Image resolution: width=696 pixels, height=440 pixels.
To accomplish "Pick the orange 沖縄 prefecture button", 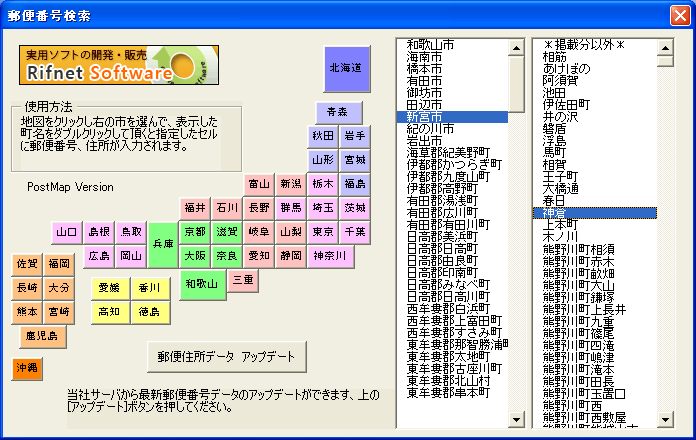I will coord(27,368).
